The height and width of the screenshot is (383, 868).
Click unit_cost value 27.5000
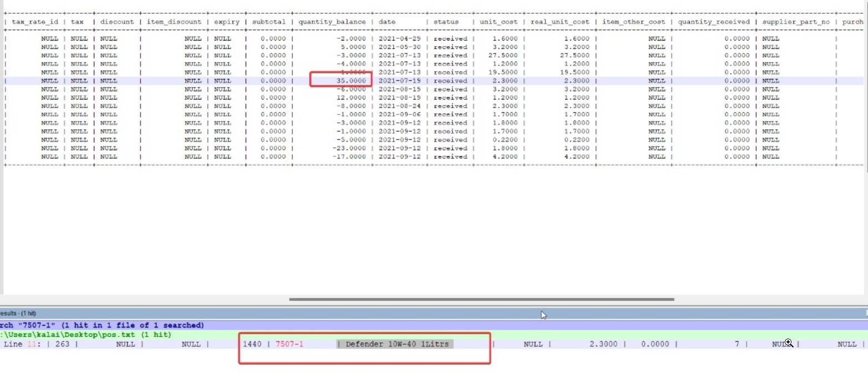[x=503, y=56]
